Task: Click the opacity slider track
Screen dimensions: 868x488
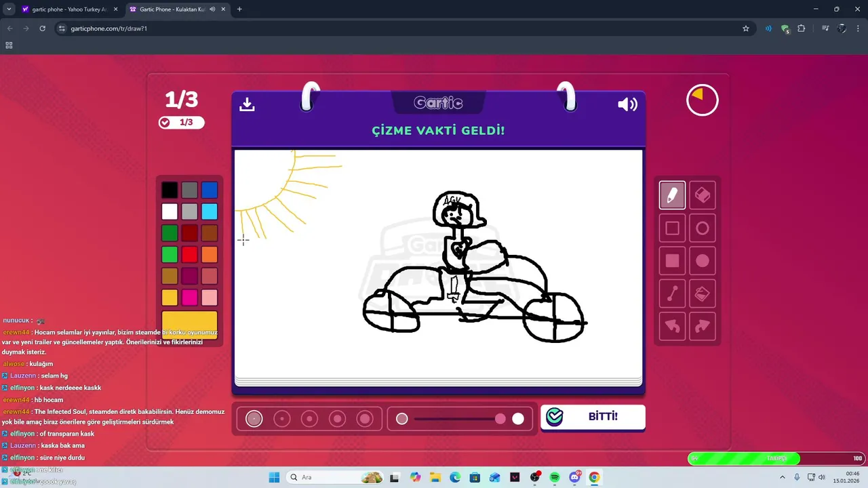Action: pyautogui.click(x=460, y=419)
